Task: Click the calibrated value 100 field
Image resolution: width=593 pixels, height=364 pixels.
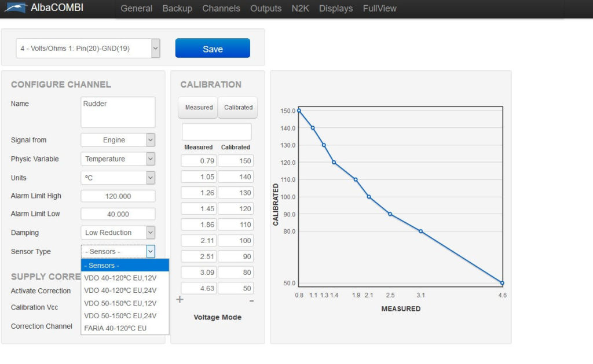Action: (236, 240)
